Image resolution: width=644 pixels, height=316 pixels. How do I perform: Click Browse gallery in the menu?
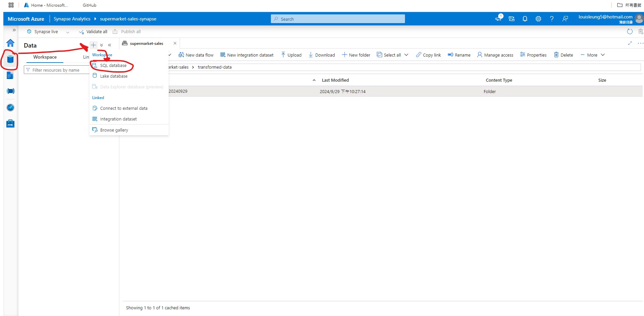(x=114, y=130)
